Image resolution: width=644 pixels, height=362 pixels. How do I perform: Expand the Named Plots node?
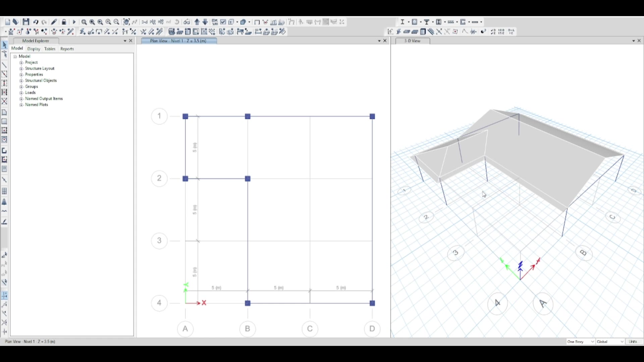click(21, 105)
